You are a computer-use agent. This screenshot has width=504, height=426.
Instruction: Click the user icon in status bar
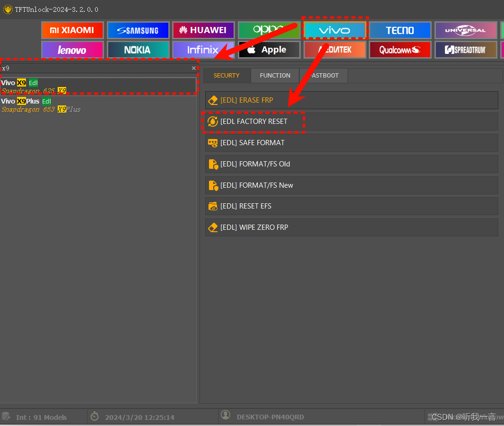226,415
